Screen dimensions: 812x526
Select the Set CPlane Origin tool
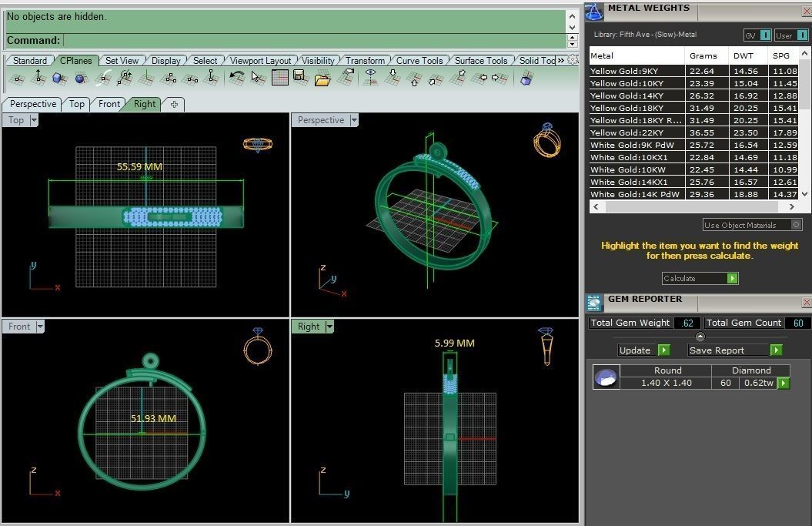pos(17,79)
